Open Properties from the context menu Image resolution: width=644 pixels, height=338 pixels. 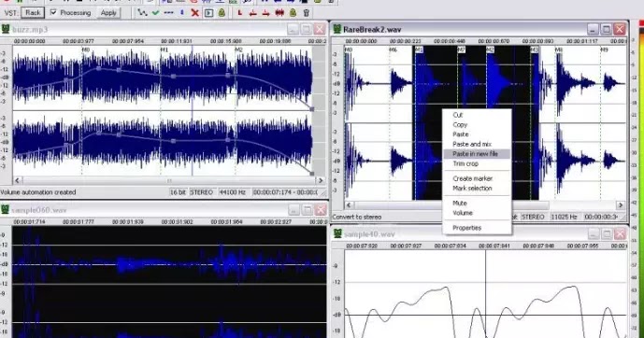tap(477, 228)
